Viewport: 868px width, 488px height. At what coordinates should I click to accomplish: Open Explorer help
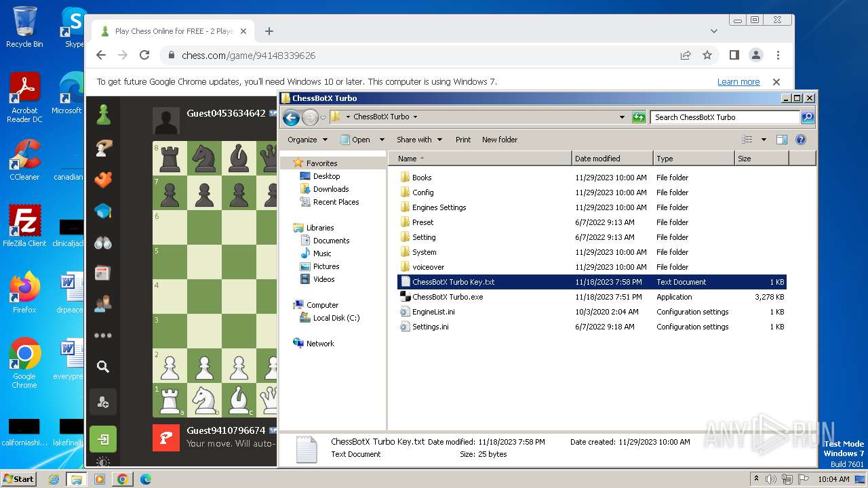tap(801, 140)
